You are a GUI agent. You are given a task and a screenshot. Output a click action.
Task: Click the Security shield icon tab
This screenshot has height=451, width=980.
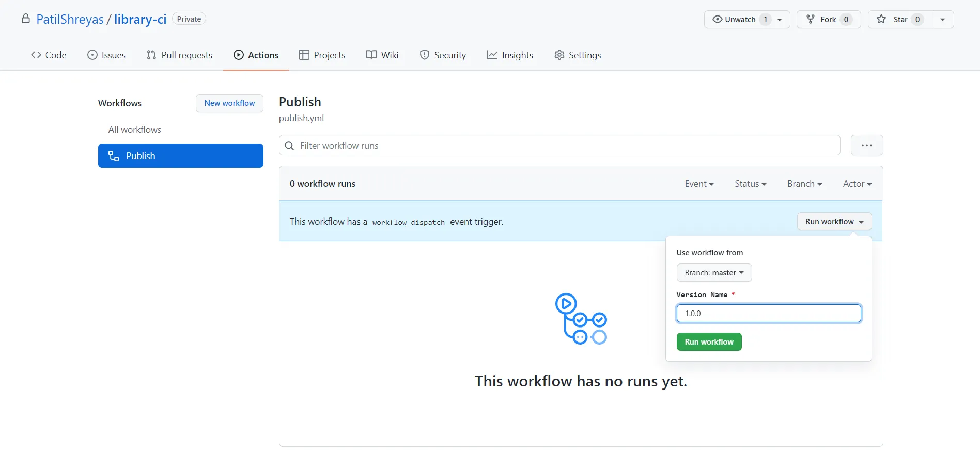(424, 55)
